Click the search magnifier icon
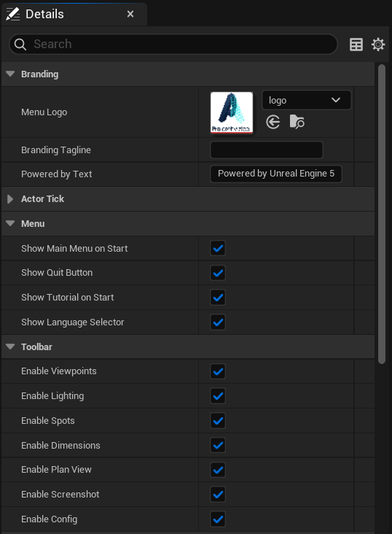392x534 pixels. click(x=20, y=44)
